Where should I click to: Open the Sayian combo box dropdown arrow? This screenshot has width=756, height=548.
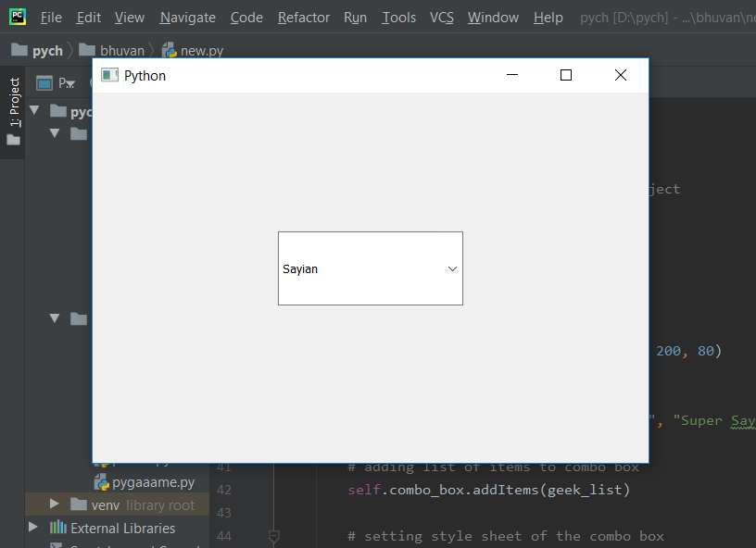click(452, 268)
